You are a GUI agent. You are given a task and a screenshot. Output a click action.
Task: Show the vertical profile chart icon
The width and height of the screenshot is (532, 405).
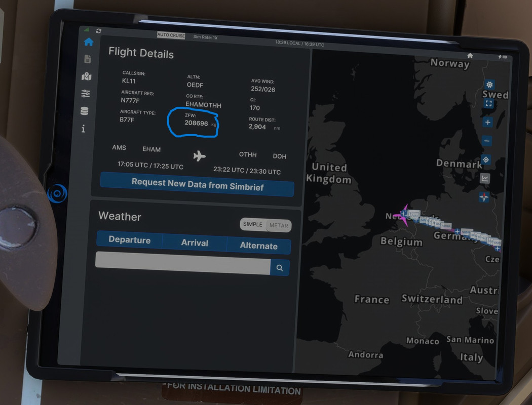pyautogui.click(x=485, y=178)
